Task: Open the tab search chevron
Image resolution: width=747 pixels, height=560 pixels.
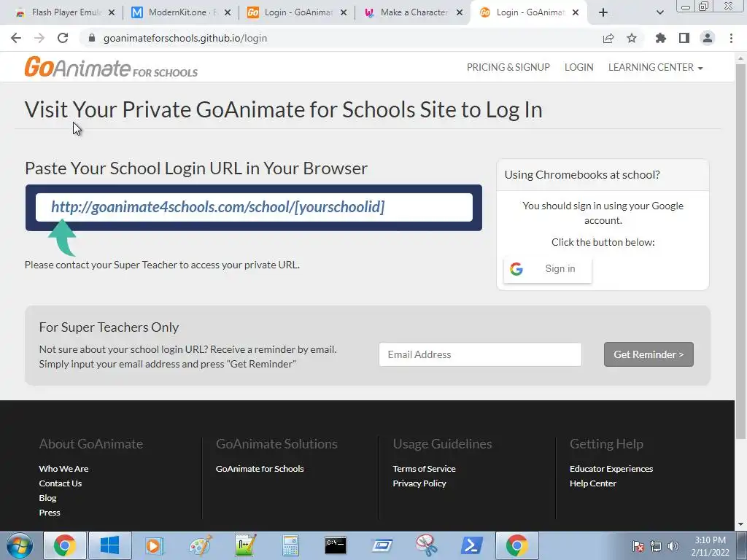Action: [659, 12]
